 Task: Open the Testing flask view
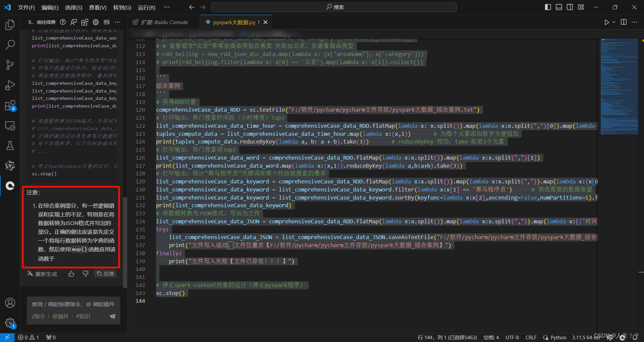(10, 146)
